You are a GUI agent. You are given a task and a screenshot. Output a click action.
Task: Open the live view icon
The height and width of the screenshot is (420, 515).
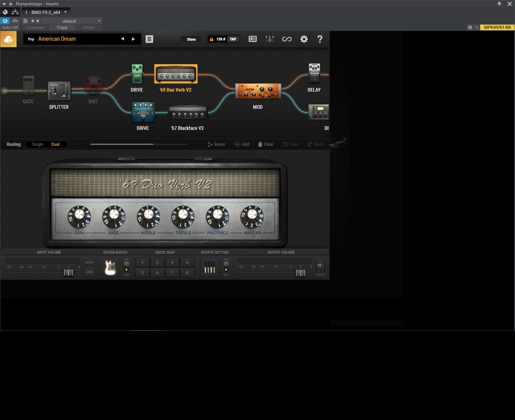[253, 39]
